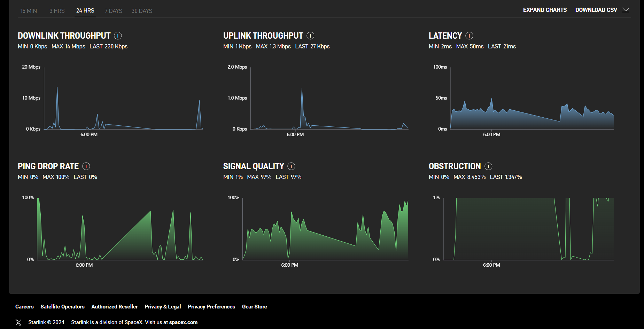Click the Signal Quality area chart

click(325, 229)
